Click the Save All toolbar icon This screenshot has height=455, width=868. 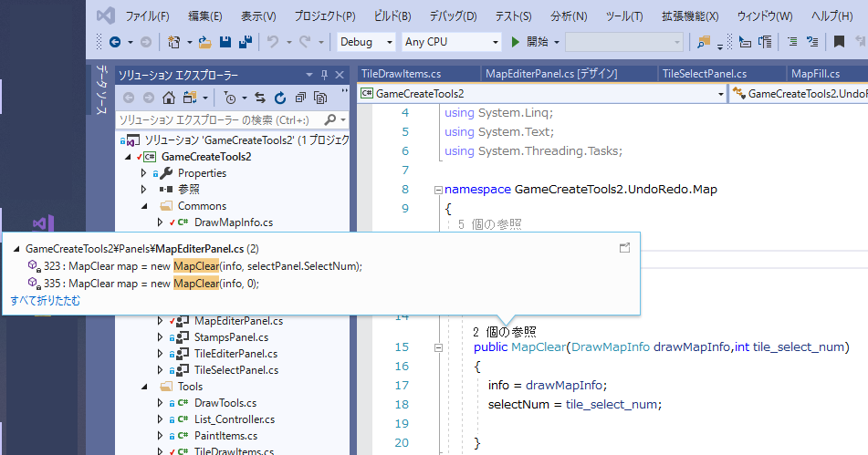point(245,42)
